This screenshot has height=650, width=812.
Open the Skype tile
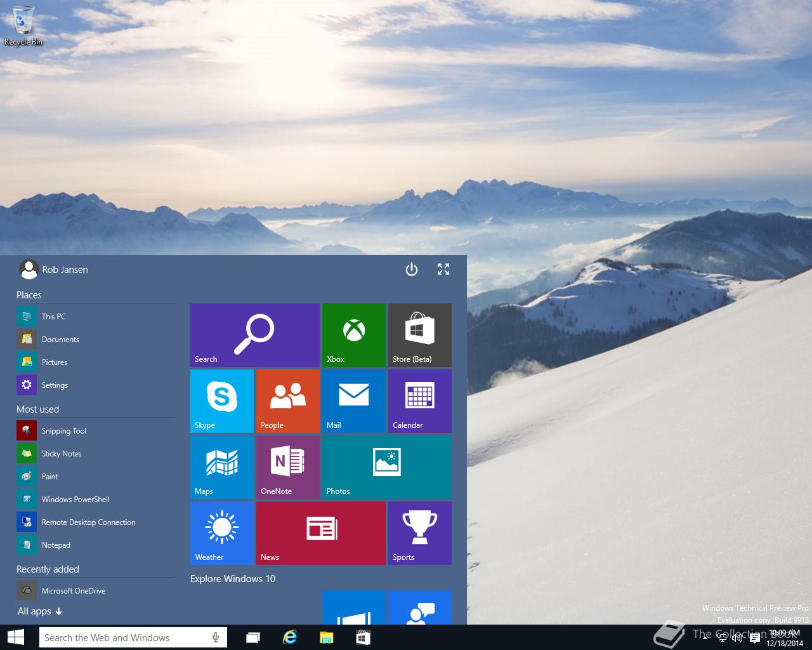[222, 401]
